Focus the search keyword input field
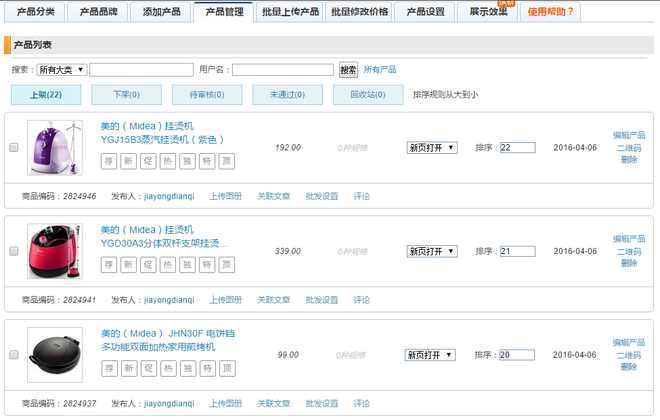This screenshot has width=660, height=420. click(141, 70)
